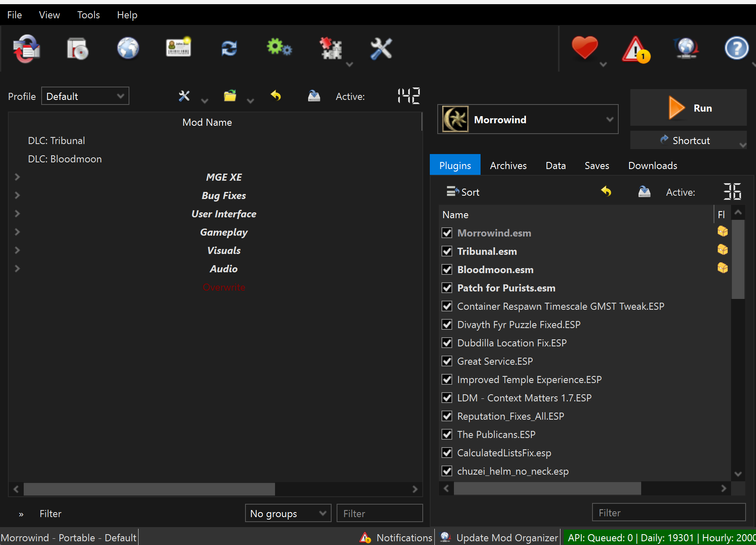Image resolution: width=756 pixels, height=545 pixels.
Task: Switch to the Data tab
Action: click(x=556, y=165)
